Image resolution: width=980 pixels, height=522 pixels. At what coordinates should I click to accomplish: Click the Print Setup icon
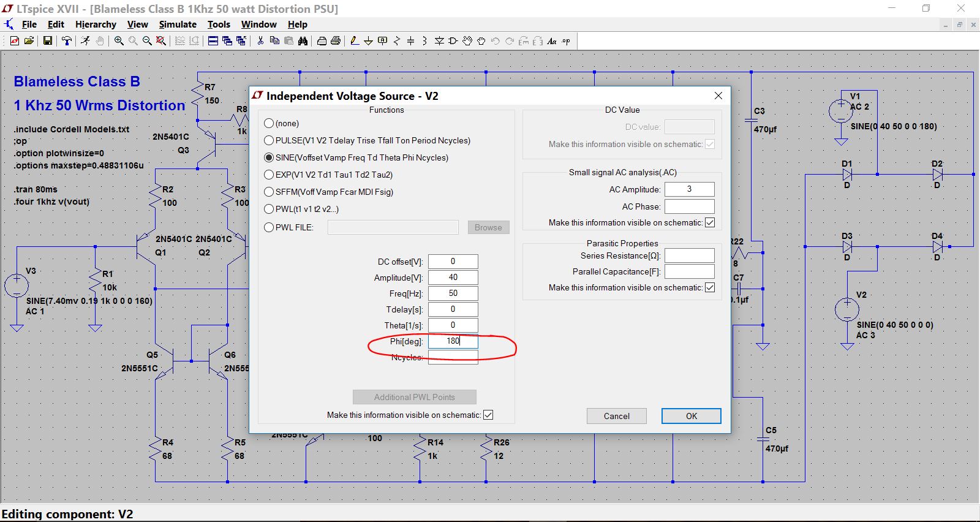pos(322,41)
